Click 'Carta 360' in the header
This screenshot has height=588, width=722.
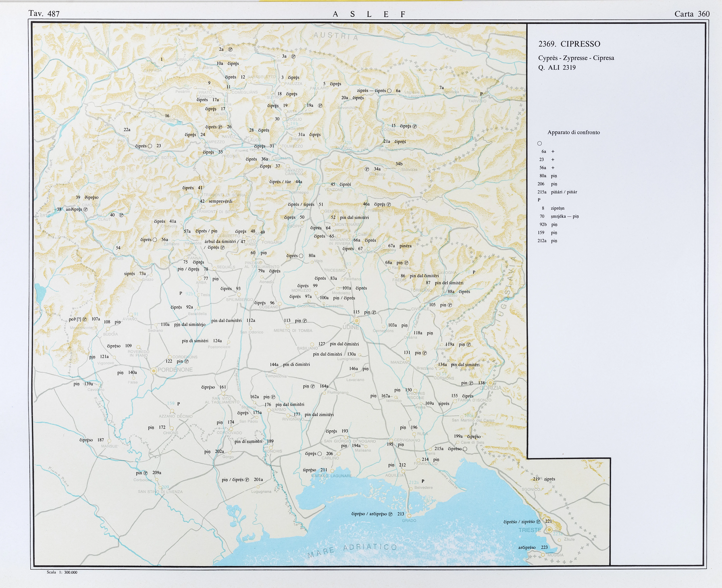[x=692, y=14]
